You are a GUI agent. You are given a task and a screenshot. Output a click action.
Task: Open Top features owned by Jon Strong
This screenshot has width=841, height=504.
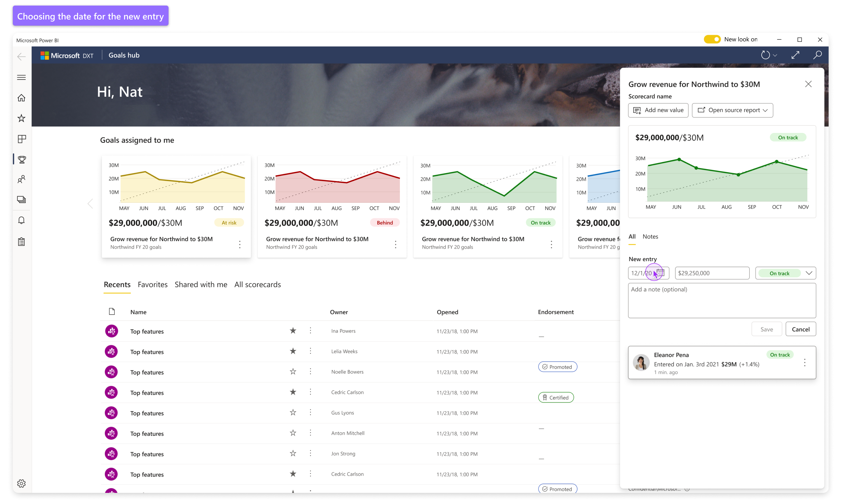147,454
